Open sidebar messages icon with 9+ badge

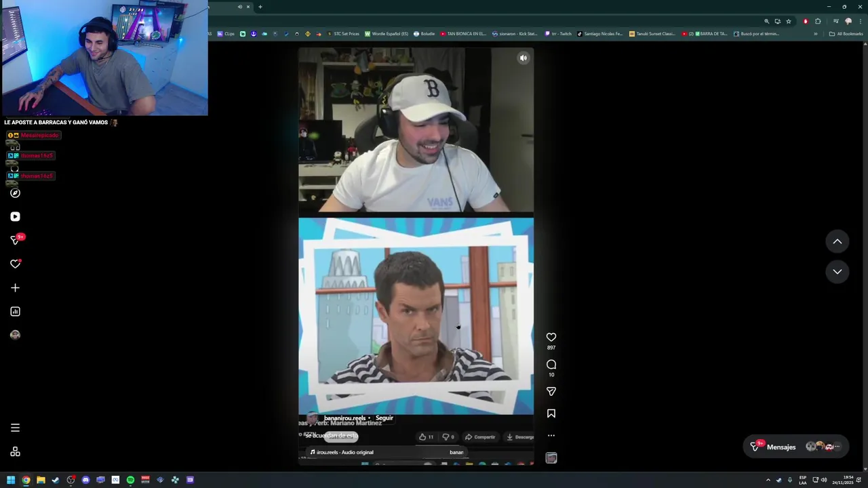15,240
